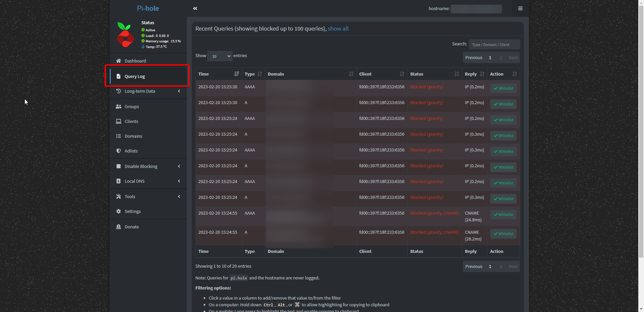Open the hamburger menu at top right

tap(520, 8)
